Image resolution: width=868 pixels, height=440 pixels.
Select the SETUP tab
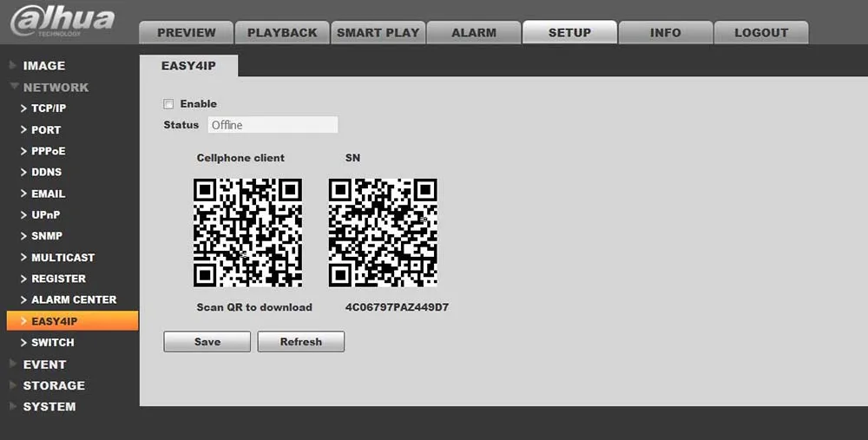[x=569, y=33]
